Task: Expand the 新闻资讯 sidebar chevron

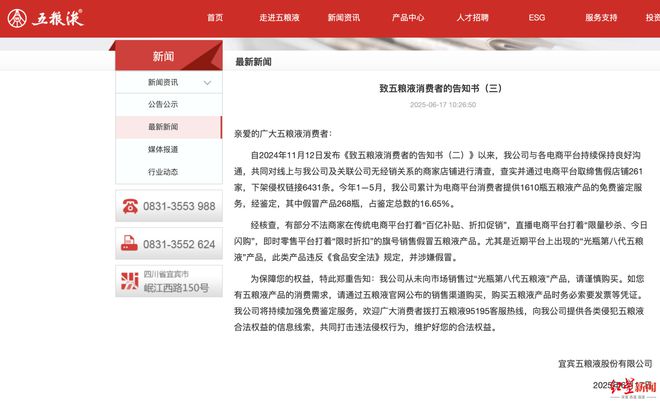Action: (x=207, y=82)
